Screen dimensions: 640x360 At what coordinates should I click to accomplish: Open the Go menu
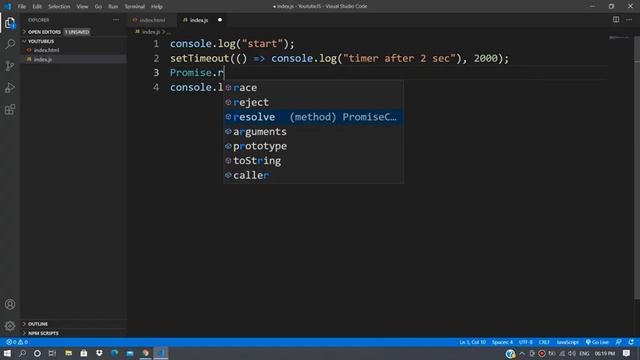(x=98, y=7)
